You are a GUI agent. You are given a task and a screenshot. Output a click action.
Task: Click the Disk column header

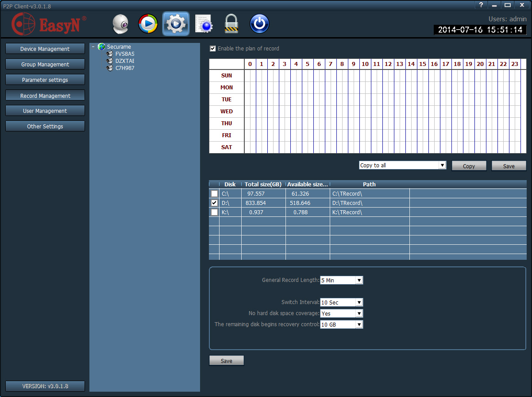tap(230, 185)
